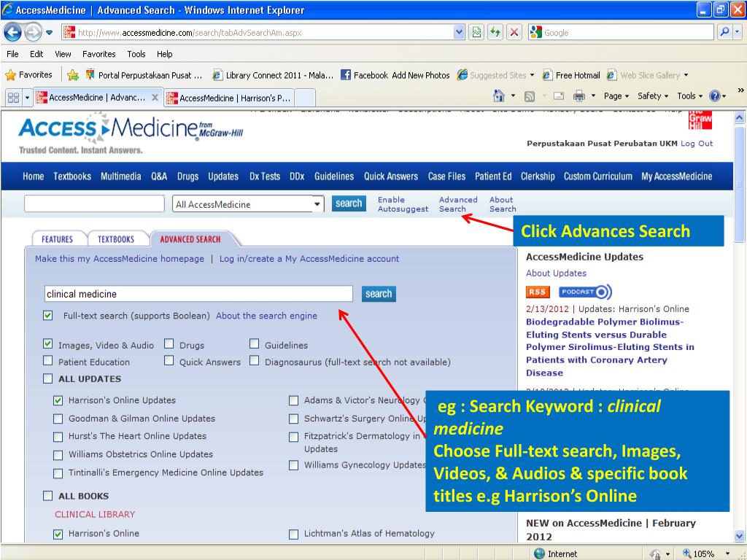Open the File menu
The width and height of the screenshot is (747, 560).
click(13, 54)
